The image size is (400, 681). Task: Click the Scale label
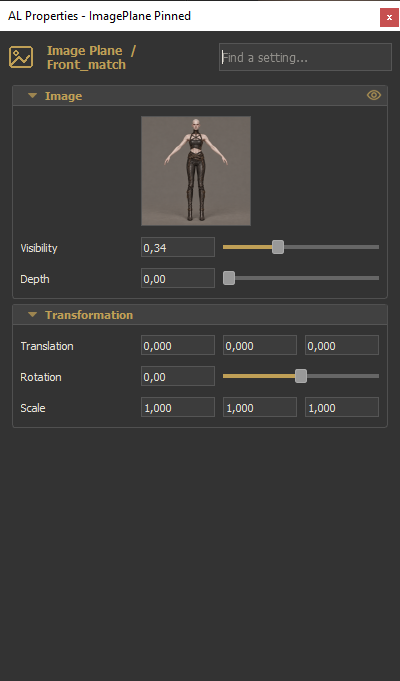[x=33, y=408]
